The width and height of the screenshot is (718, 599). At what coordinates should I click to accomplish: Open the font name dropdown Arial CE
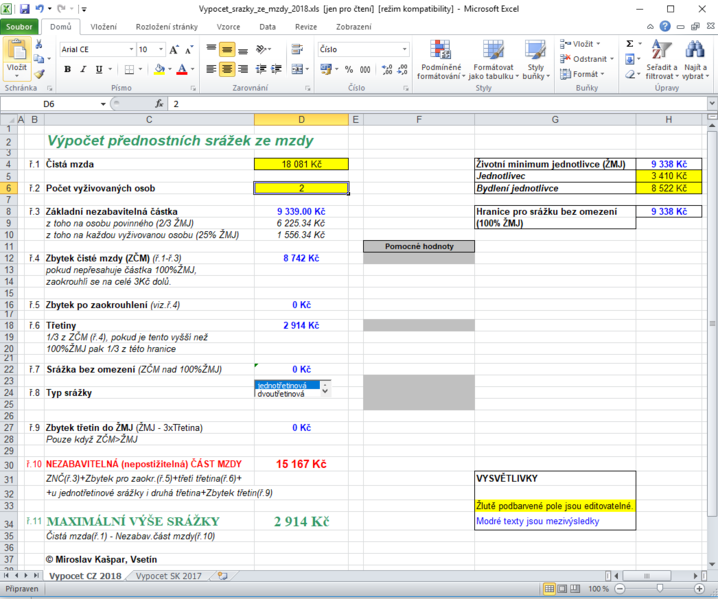[131, 49]
